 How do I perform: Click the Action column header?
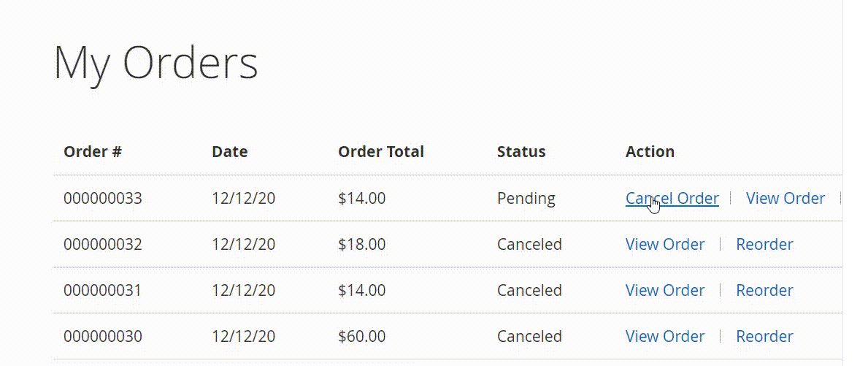pos(650,152)
